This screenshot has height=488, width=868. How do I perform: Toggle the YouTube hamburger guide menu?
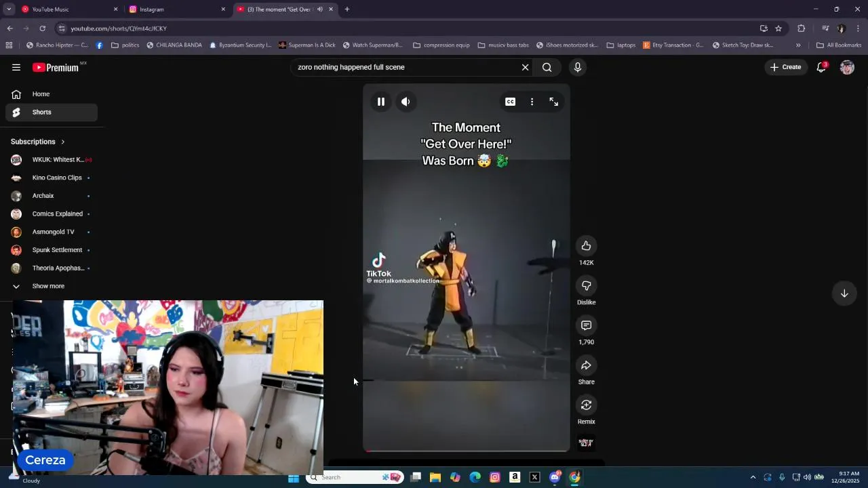pyautogui.click(x=16, y=67)
